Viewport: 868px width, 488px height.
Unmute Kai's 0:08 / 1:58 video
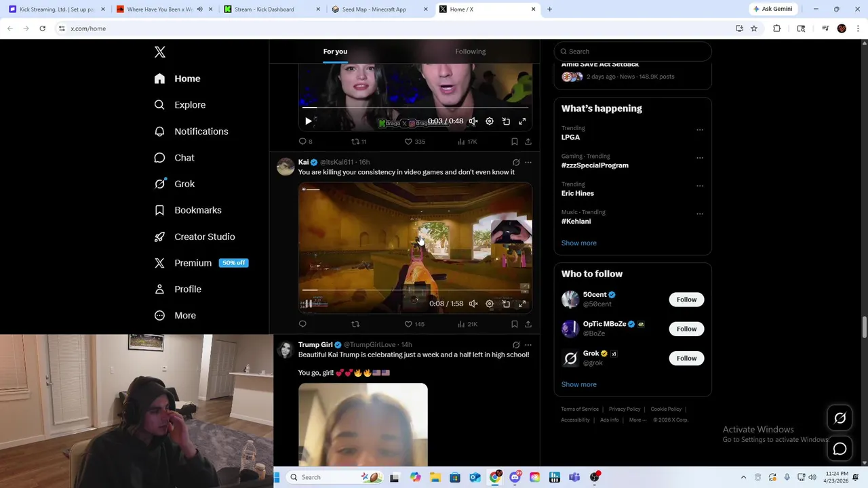pyautogui.click(x=473, y=304)
